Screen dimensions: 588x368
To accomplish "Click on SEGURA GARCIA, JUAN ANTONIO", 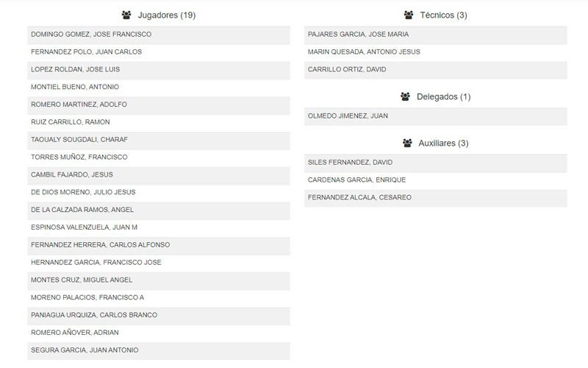I will click(159, 351).
